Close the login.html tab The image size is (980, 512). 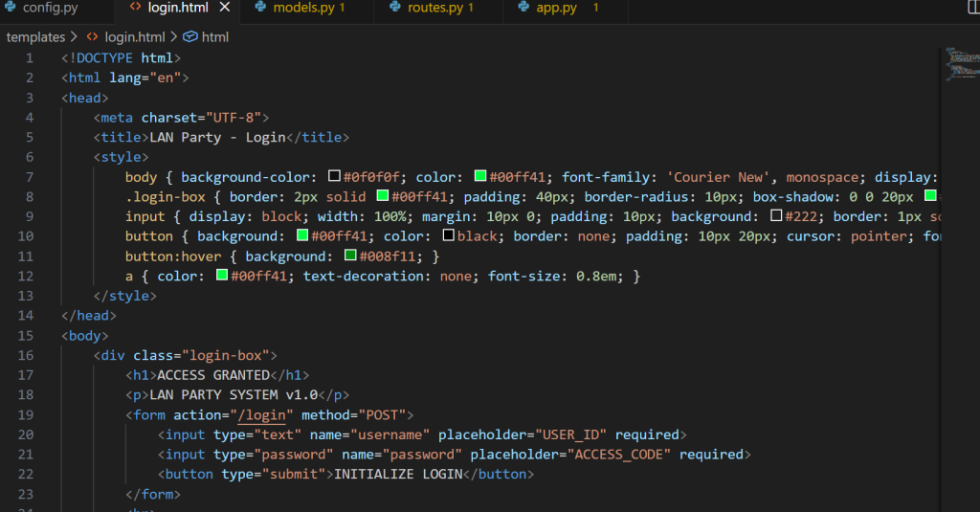[225, 9]
